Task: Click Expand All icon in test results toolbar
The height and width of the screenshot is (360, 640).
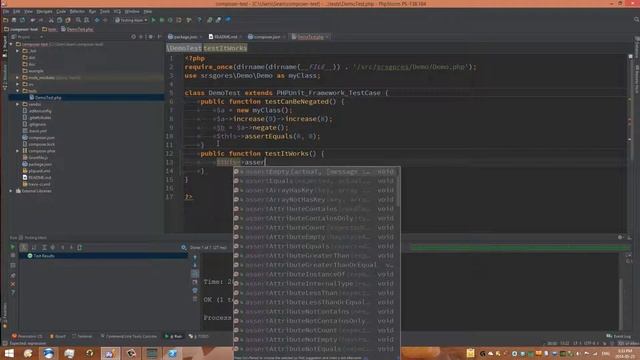Action: [44, 247]
